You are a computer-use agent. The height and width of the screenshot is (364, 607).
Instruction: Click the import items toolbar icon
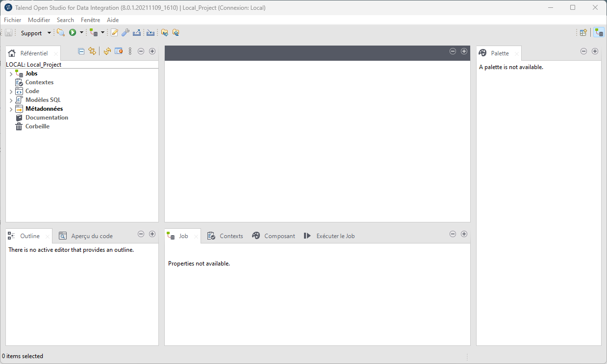point(151,33)
